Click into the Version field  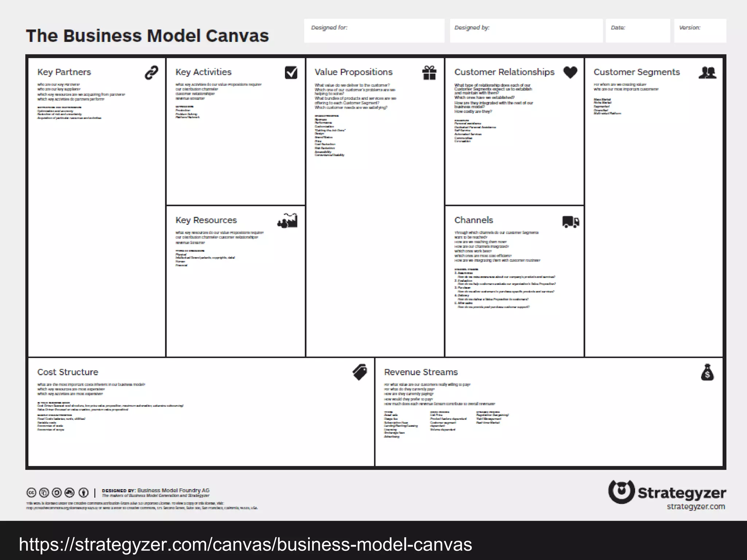(x=700, y=31)
